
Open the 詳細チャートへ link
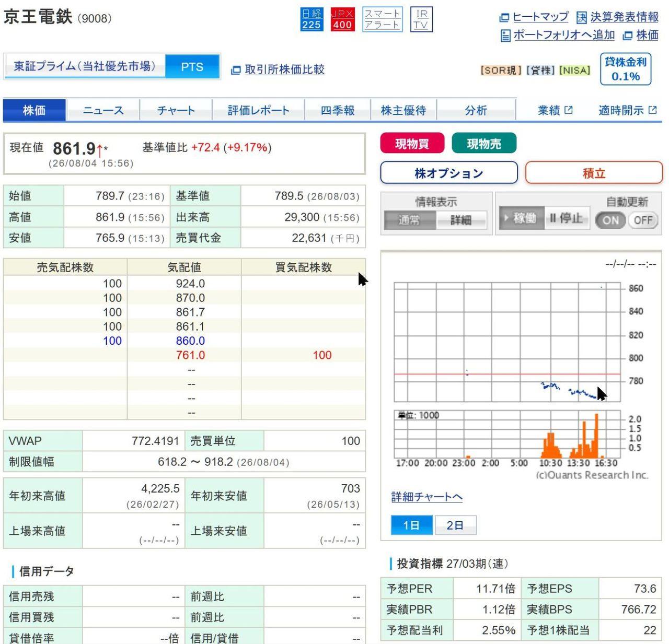427,497
